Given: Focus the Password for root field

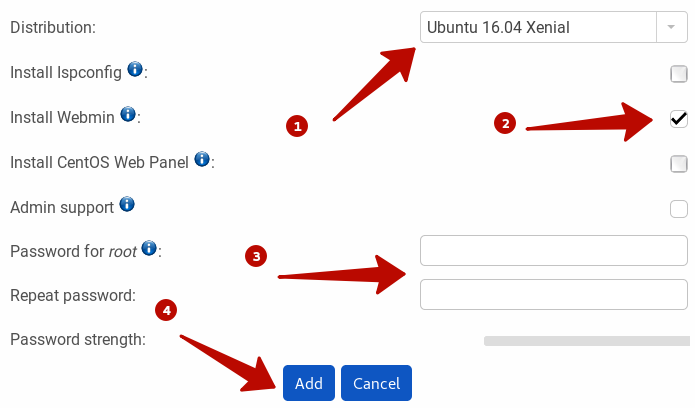Looking at the screenshot, I should coord(554,251).
